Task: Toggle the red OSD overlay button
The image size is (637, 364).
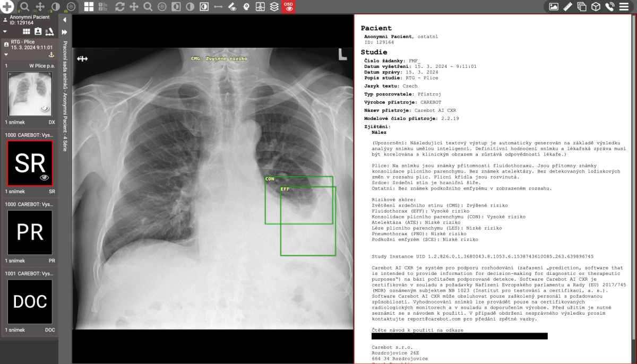Action: (288, 7)
